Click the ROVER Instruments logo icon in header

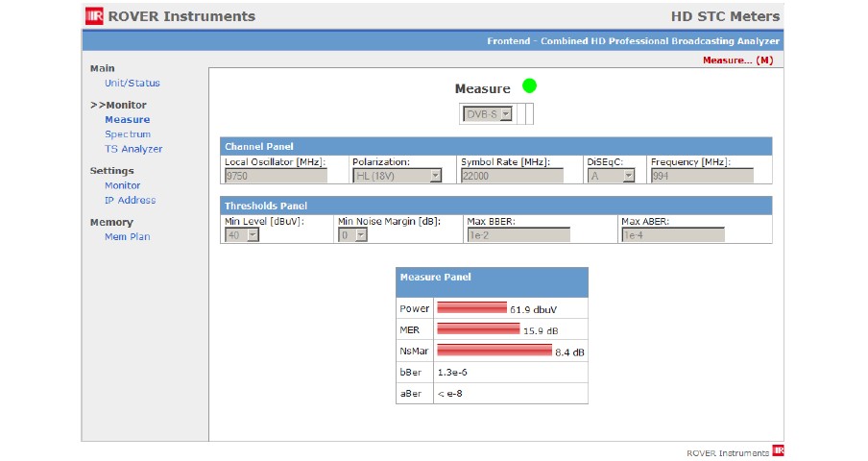coord(94,16)
